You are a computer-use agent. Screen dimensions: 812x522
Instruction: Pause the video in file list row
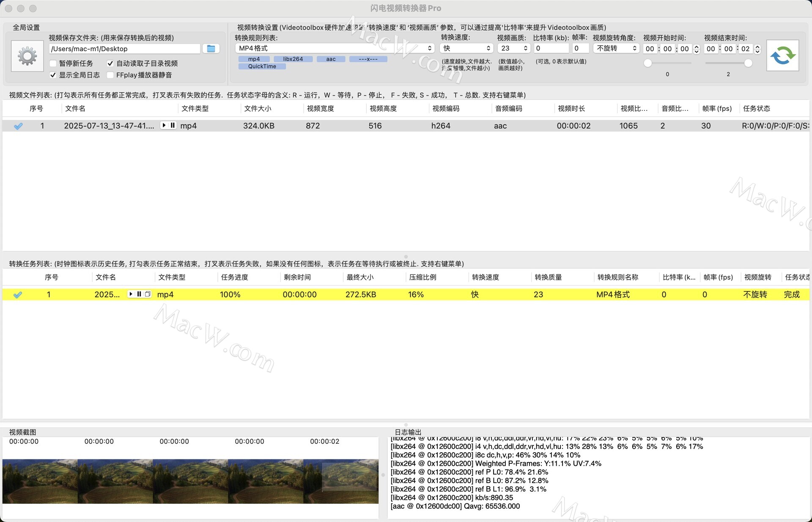pyautogui.click(x=173, y=125)
